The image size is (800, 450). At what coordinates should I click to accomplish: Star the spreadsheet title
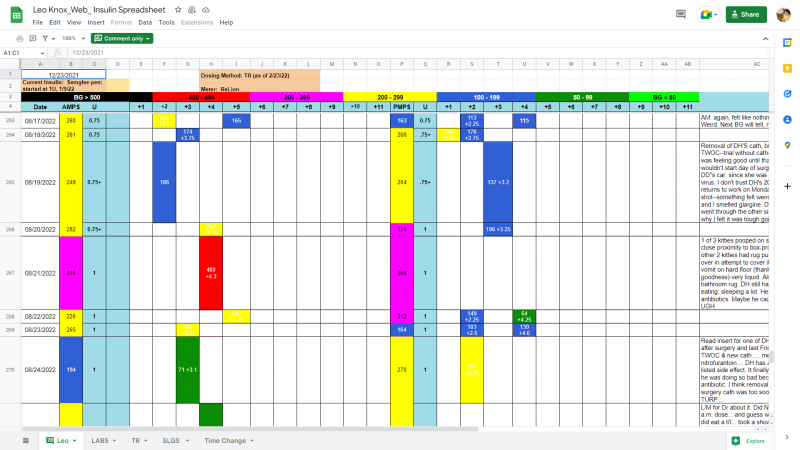177,9
